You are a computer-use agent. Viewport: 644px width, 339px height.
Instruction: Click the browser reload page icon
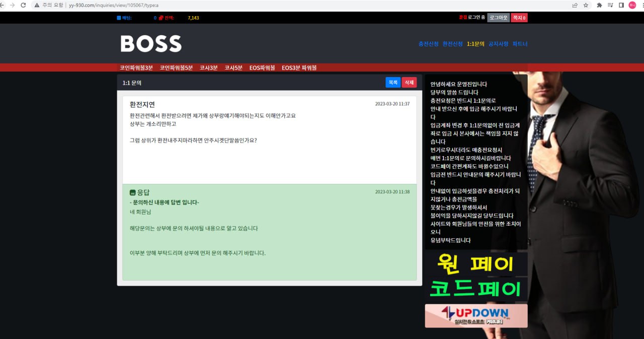[x=23, y=5]
